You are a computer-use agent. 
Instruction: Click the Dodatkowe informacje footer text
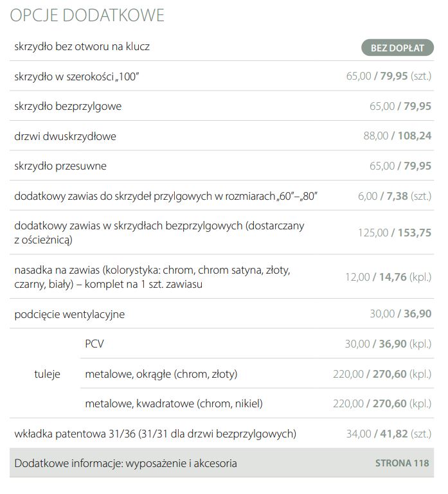tap(125, 463)
